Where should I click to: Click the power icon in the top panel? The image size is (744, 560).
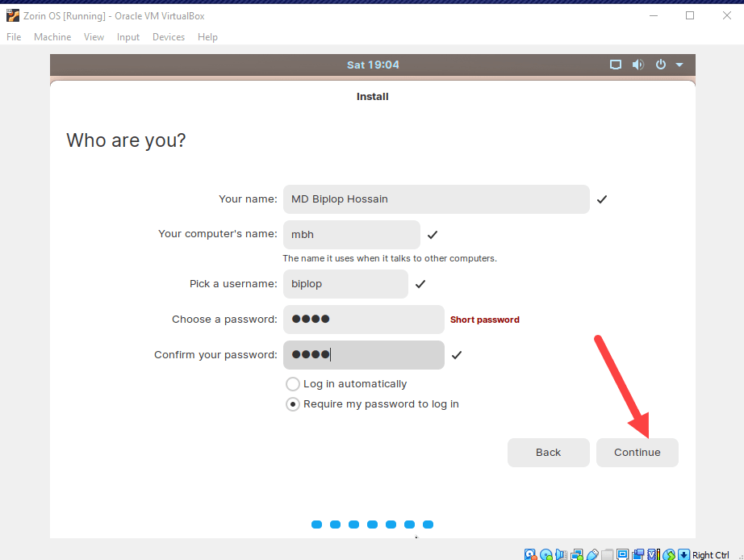tap(659, 65)
